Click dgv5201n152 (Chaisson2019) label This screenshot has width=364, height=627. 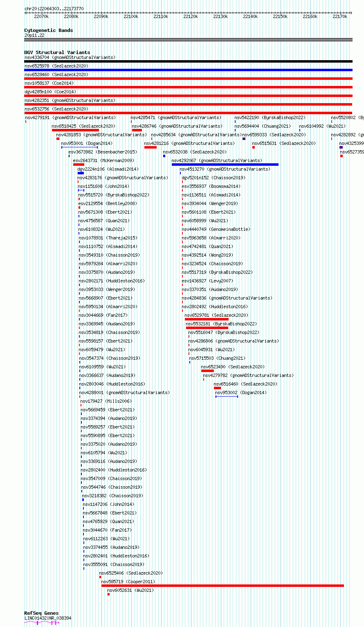(213, 178)
